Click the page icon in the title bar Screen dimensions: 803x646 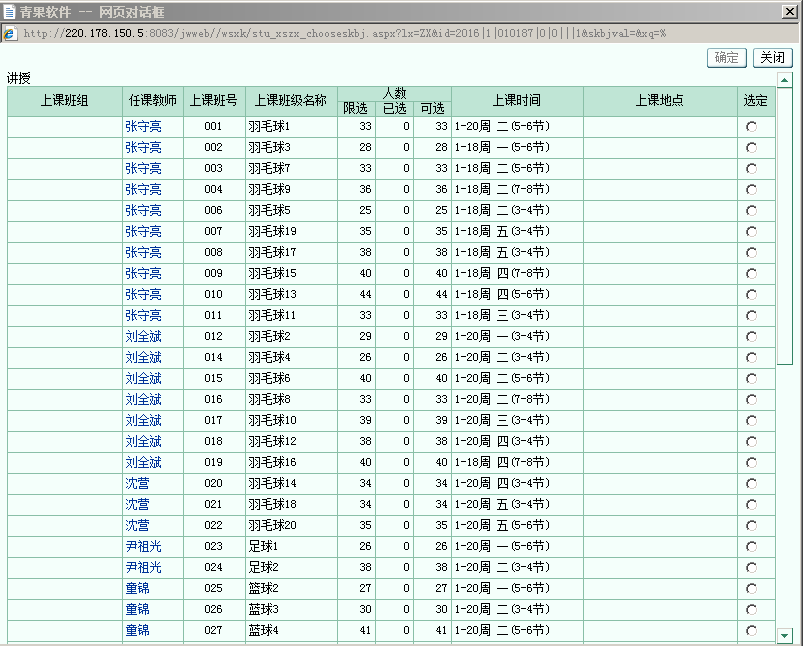(x=10, y=12)
